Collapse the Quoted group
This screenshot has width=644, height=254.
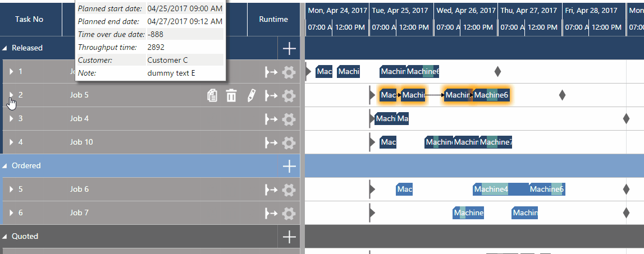5,237
